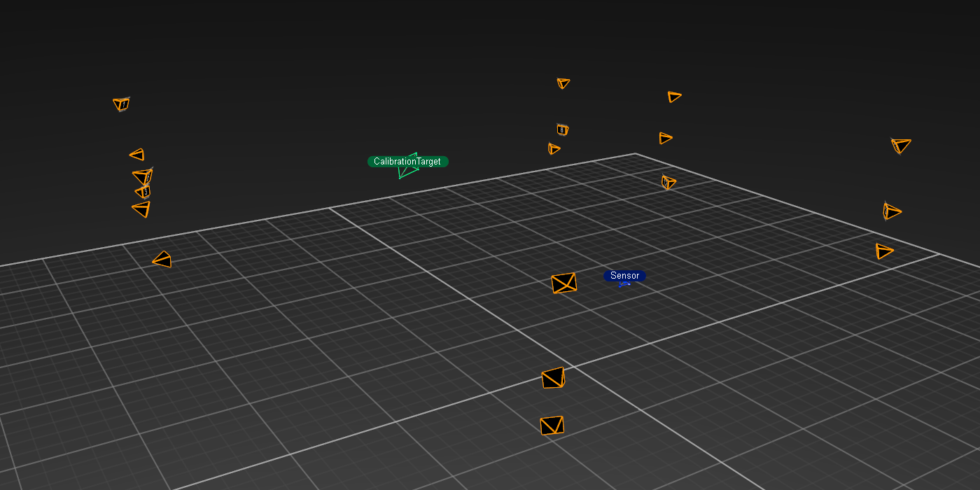Select the orange camera numbered 8
The height and width of the screenshot is (490, 980).
(x=562, y=129)
